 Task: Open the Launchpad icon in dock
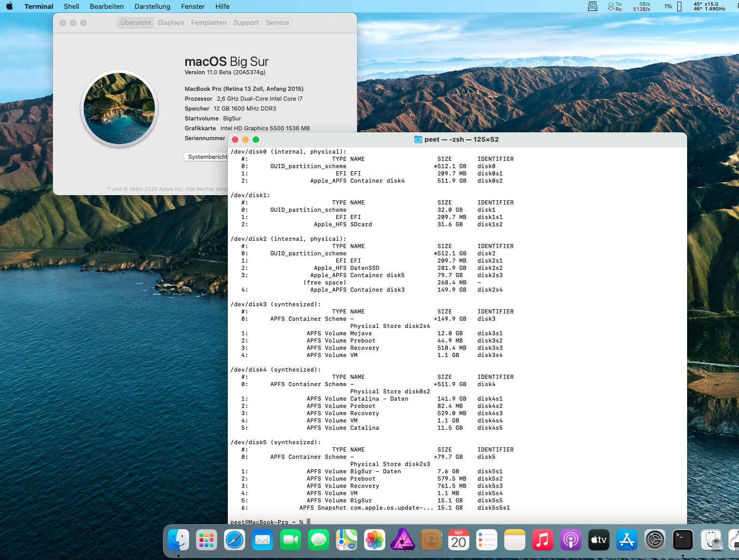point(207,540)
